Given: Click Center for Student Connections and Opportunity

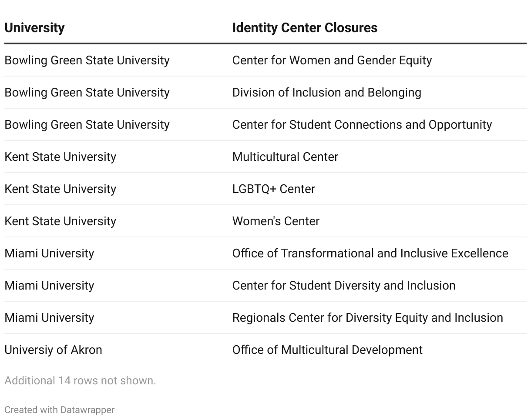Looking at the screenshot, I should [x=362, y=124].
